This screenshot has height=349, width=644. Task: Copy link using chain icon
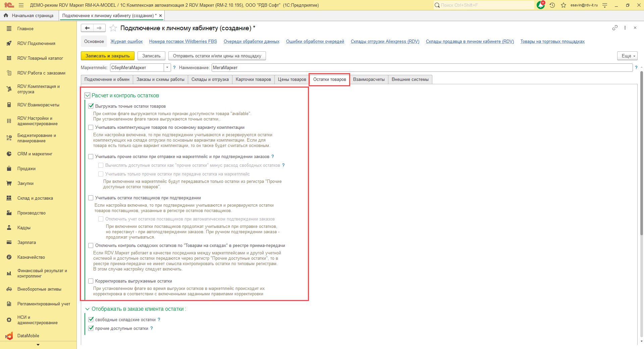click(x=615, y=28)
